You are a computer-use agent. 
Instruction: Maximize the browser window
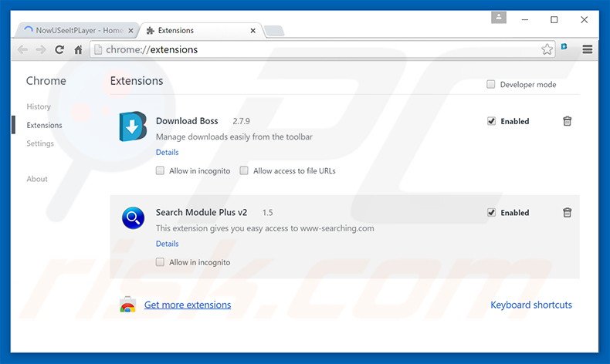point(554,19)
